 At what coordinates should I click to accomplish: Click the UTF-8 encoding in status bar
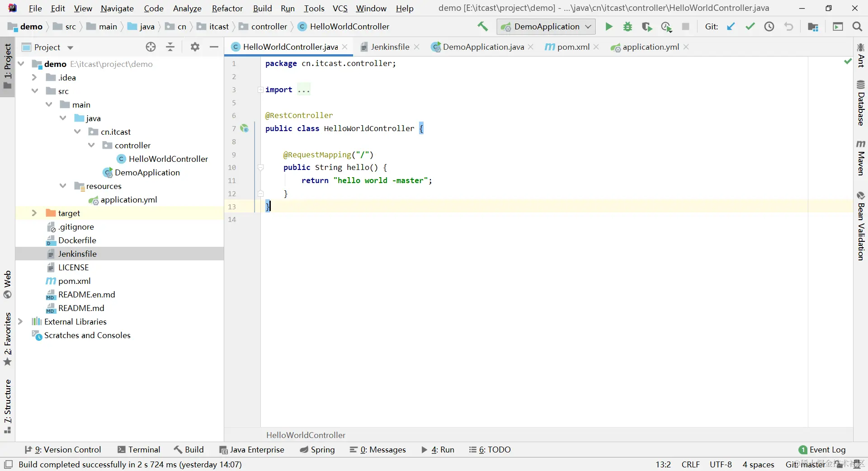721,464
